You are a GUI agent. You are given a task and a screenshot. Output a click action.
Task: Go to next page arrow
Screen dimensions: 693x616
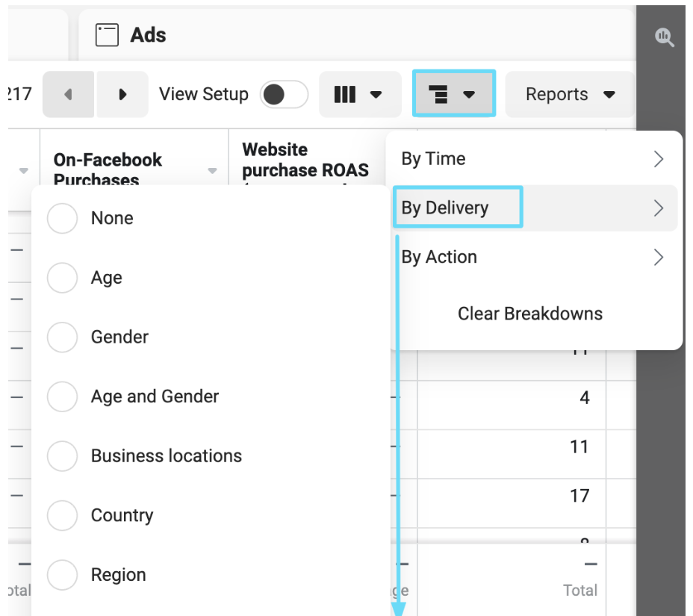(122, 94)
